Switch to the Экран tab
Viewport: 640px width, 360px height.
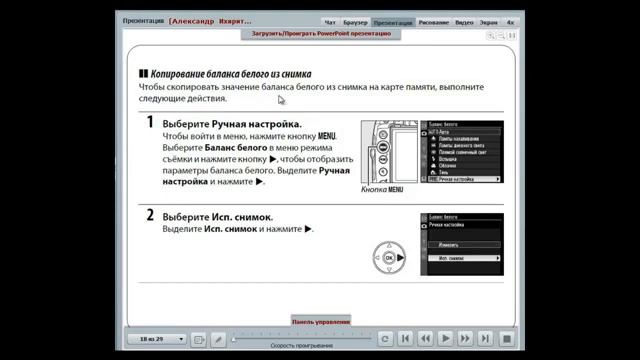click(x=489, y=22)
